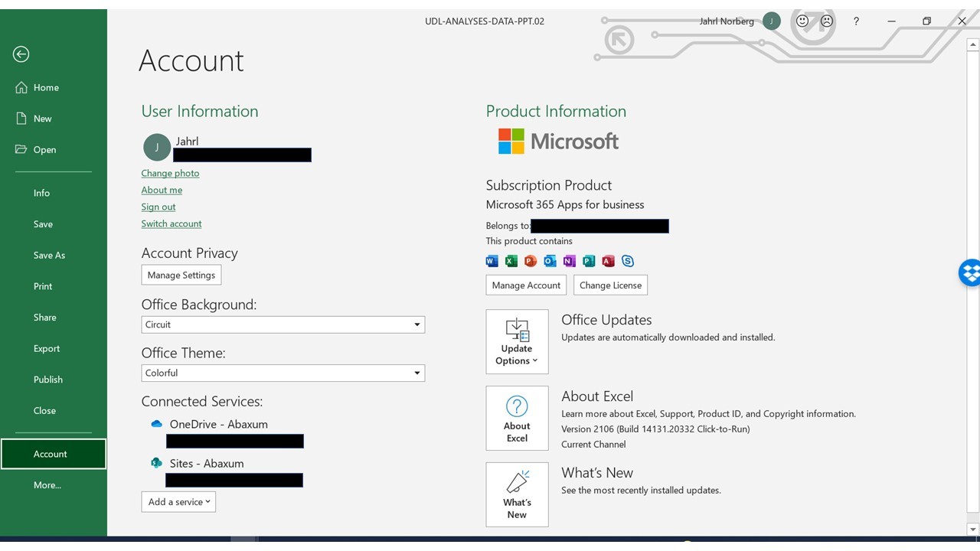This screenshot has height=551, width=980.
Task: Click the scrollbar down arrow
Action: [973, 529]
